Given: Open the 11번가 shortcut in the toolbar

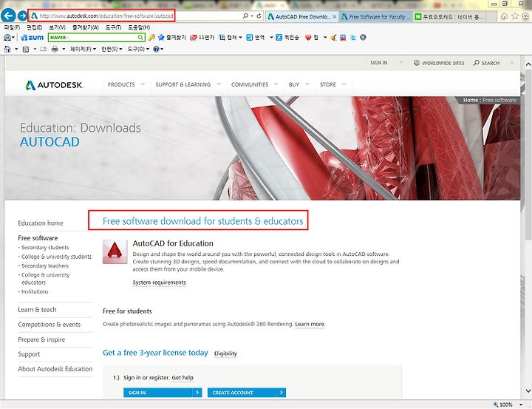Looking at the screenshot, I should [x=202, y=38].
